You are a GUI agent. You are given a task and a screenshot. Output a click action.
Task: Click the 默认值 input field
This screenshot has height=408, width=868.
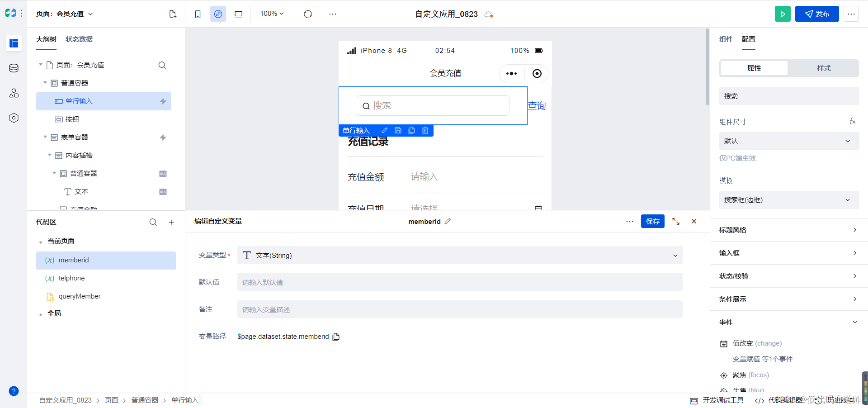(x=460, y=282)
